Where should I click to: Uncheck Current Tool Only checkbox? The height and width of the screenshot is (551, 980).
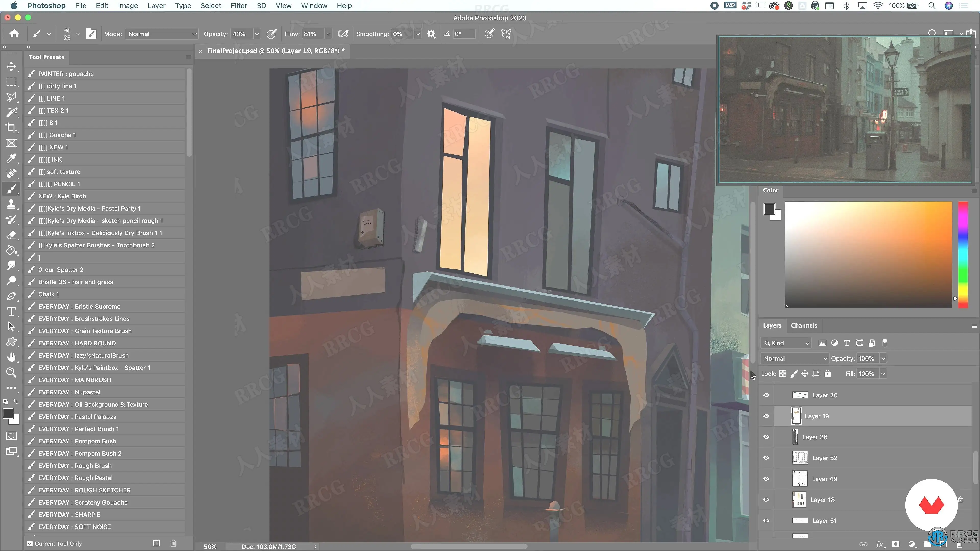30,543
